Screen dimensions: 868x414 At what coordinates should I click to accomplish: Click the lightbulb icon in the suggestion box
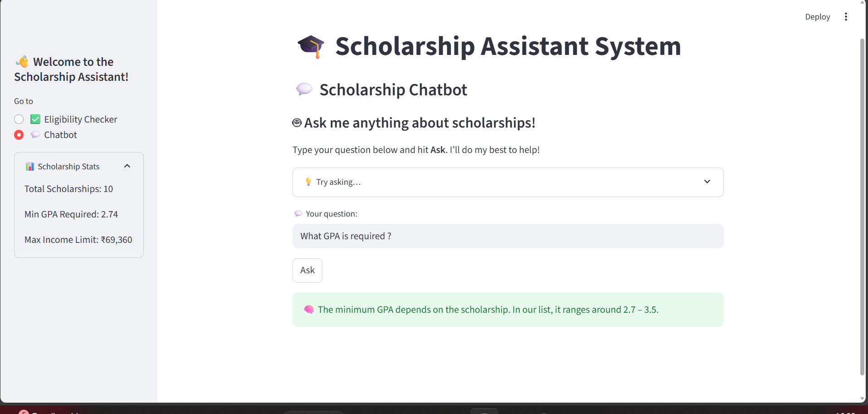coord(308,182)
